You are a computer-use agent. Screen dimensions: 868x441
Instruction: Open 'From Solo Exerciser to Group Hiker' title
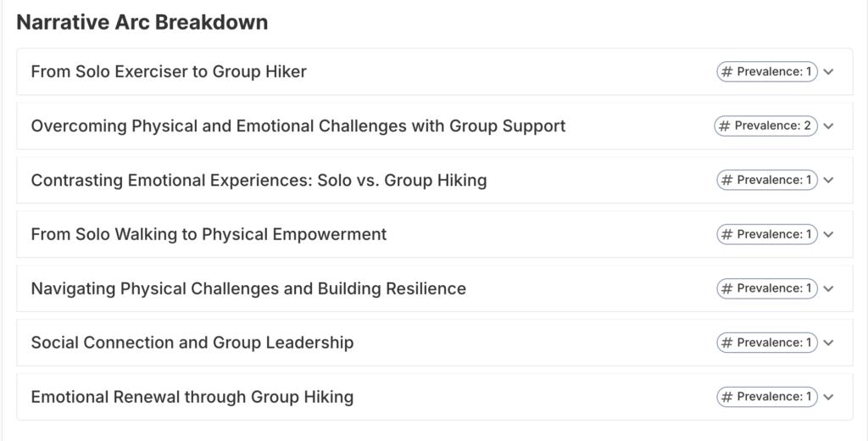tap(169, 72)
